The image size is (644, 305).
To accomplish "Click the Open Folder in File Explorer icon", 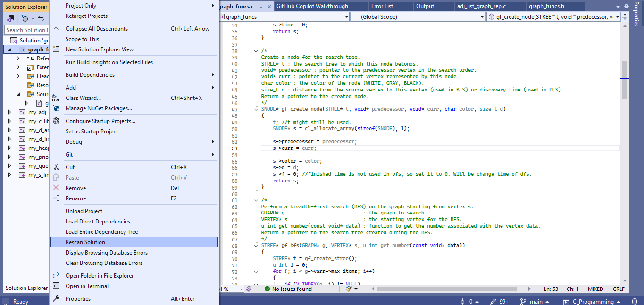I will coord(56,276).
